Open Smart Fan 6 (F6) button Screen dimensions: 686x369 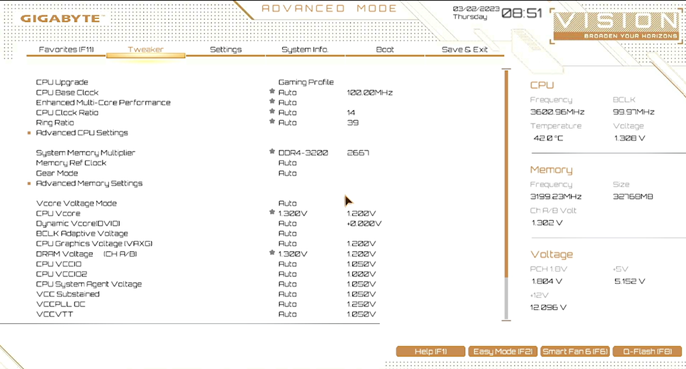click(x=575, y=351)
